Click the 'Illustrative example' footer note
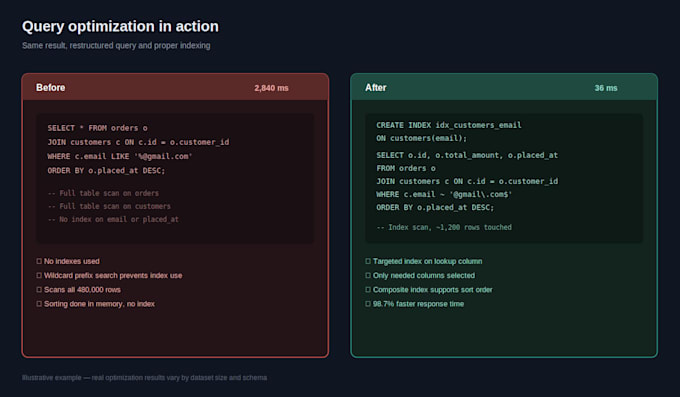This screenshot has width=680, height=397. (x=144, y=377)
